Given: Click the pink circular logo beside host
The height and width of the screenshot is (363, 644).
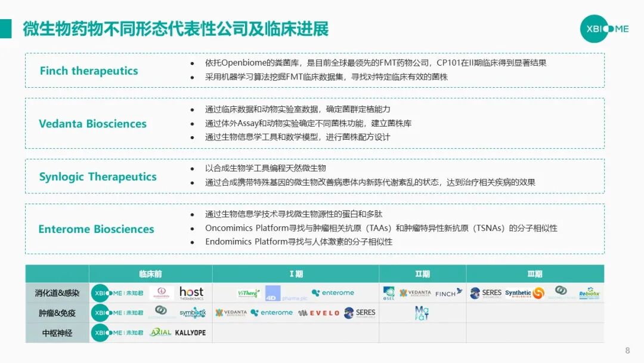Looking at the screenshot, I should coord(162,293).
